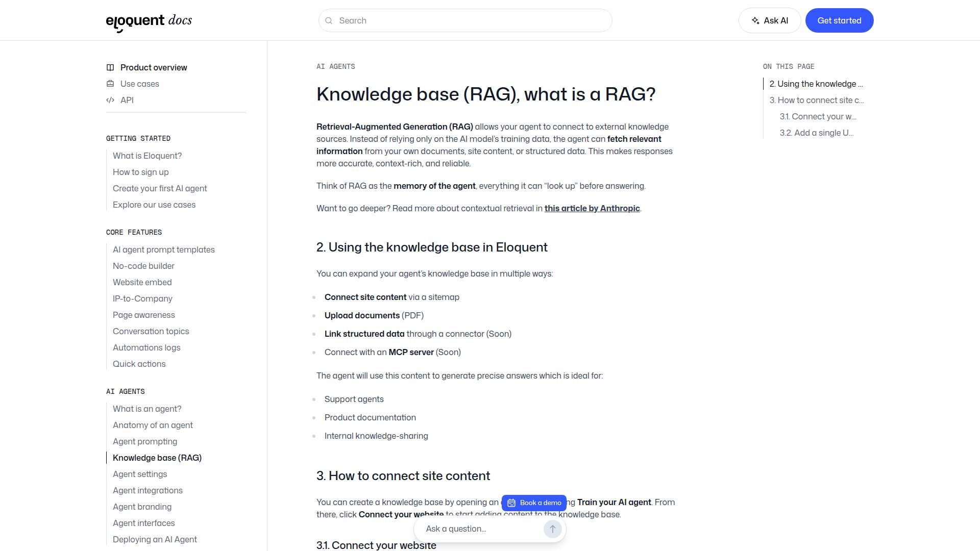Go to Use cases in the sidebar
Viewport: 980px width, 551px height.
point(140,84)
